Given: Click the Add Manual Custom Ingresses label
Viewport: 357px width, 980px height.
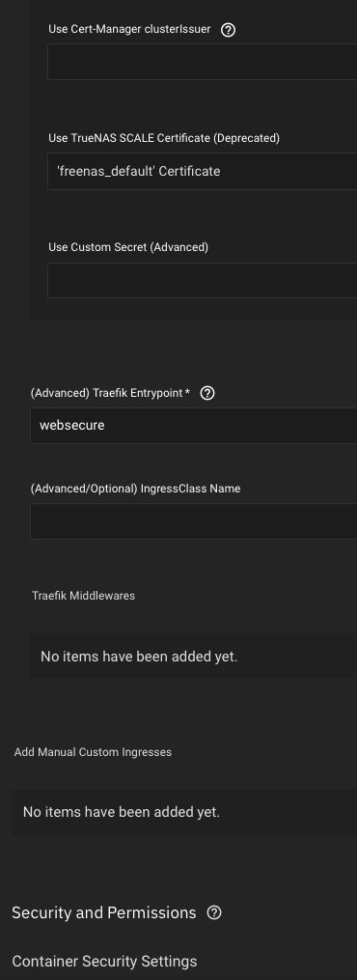Looking at the screenshot, I should tap(93, 752).
